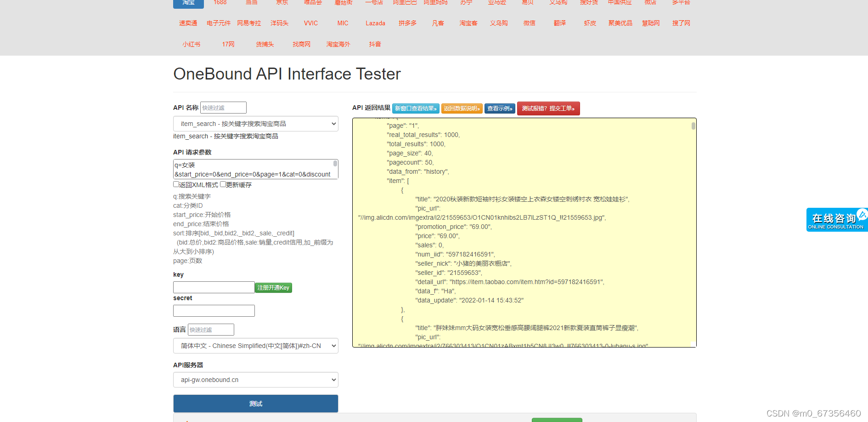
Task: Run the API with the 测试 button
Action: pyautogui.click(x=255, y=404)
